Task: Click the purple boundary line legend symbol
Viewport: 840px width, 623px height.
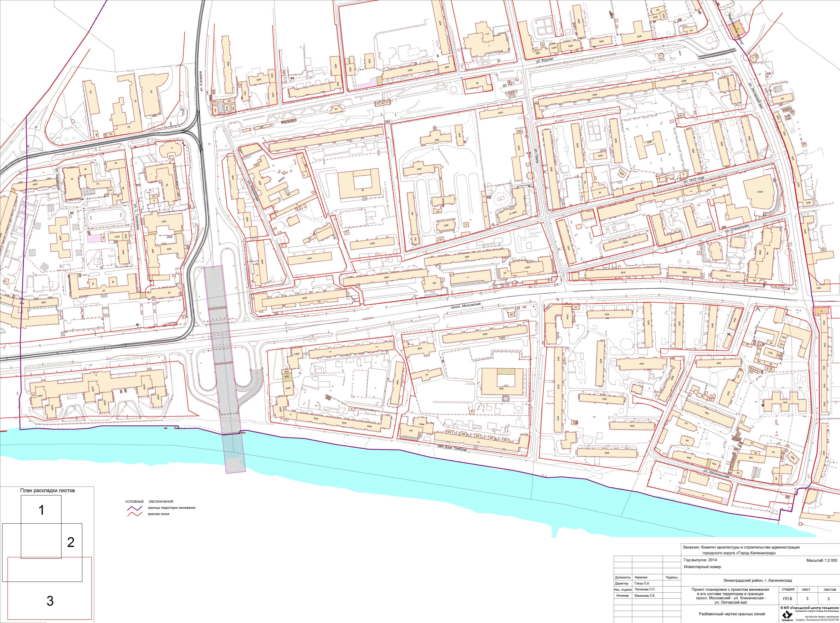Action: (x=134, y=508)
